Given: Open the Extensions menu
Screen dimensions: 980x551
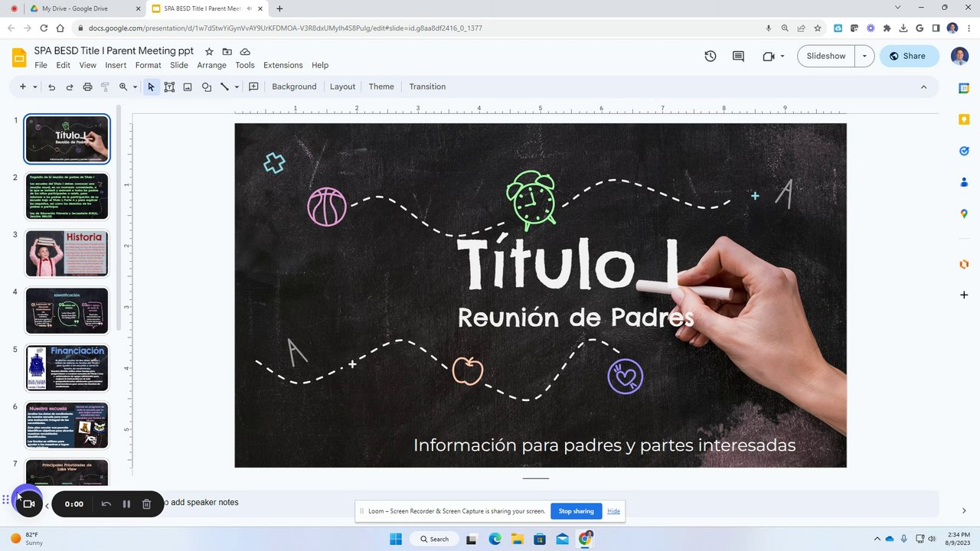Looking at the screenshot, I should click(x=283, y=65).
